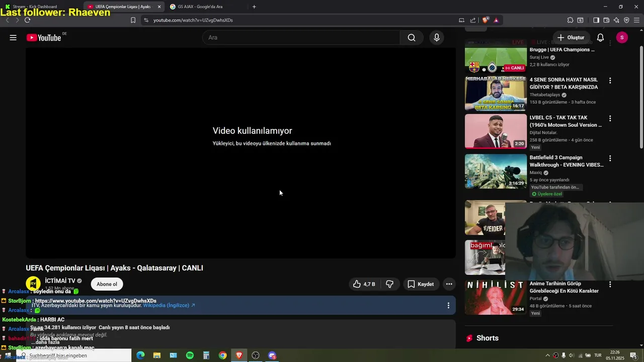Image resolution: width=644 pixels, height=362 pixels.
Task: Open the YouTube hamburger guide menu
Action: click(13, 38)
